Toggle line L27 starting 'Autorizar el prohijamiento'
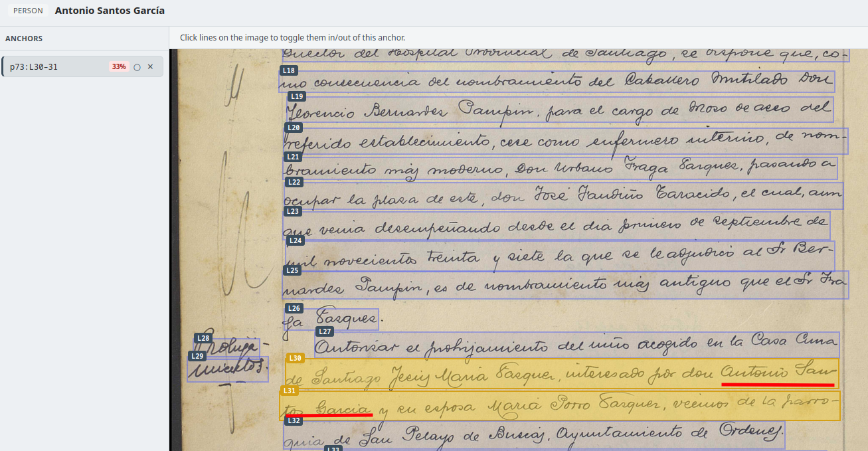This screenshot has width=868, height=451. (576, 345)
